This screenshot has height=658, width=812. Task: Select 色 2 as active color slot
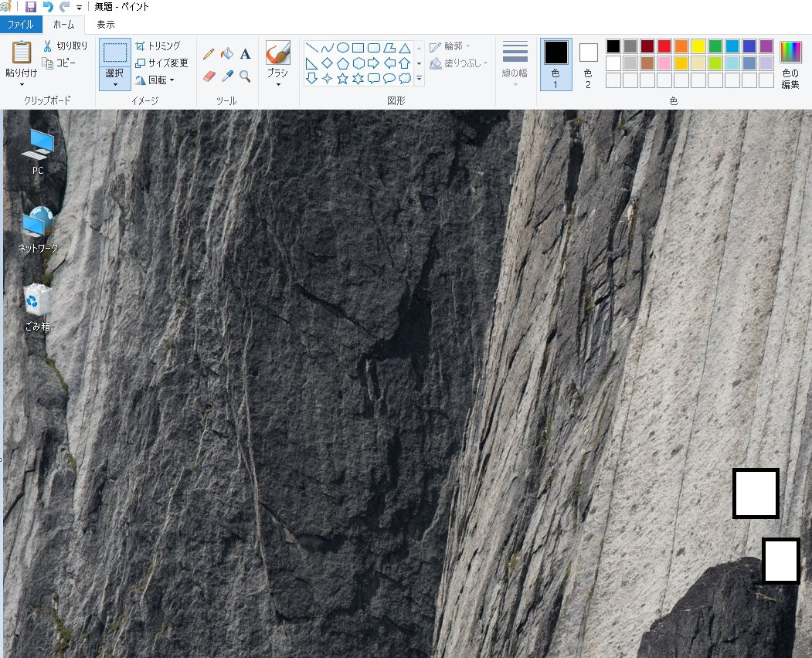[x=588, y=63]
